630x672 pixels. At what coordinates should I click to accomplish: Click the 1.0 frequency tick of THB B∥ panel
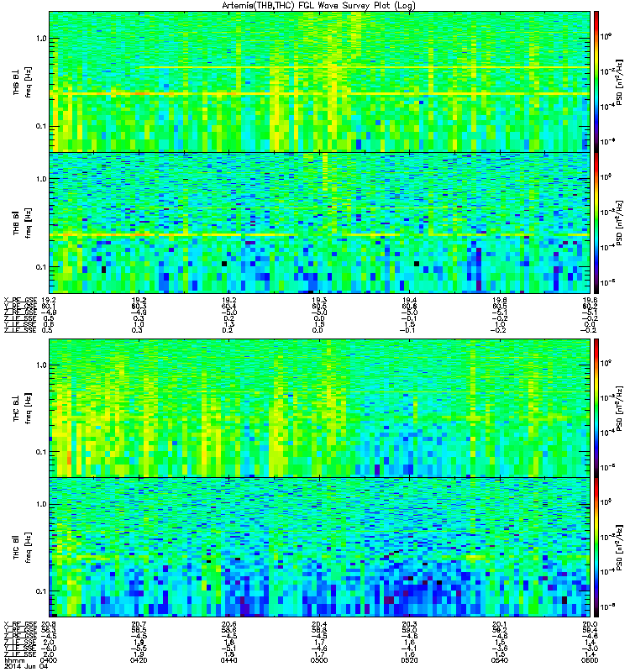[x=41, y=179]
